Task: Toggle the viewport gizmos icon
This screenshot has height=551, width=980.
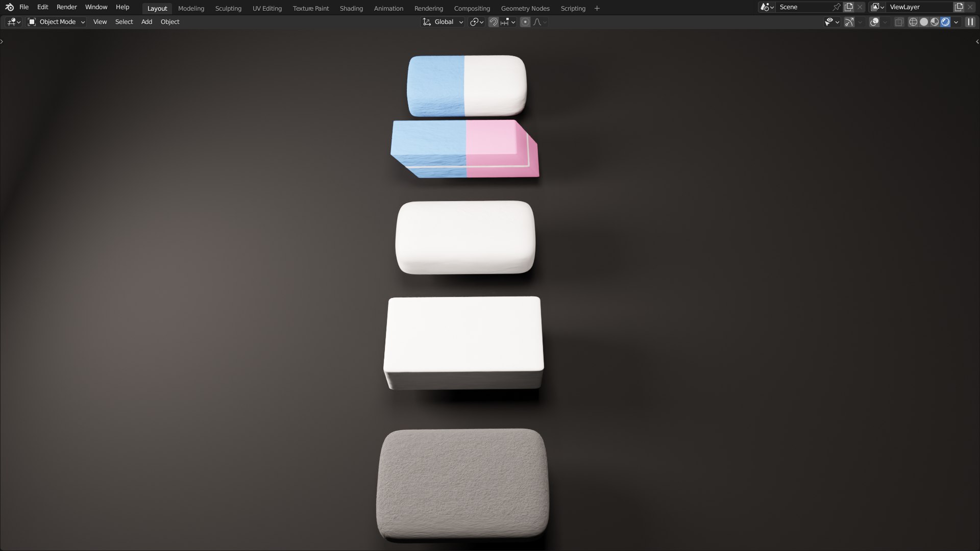Action: (849, 22)
